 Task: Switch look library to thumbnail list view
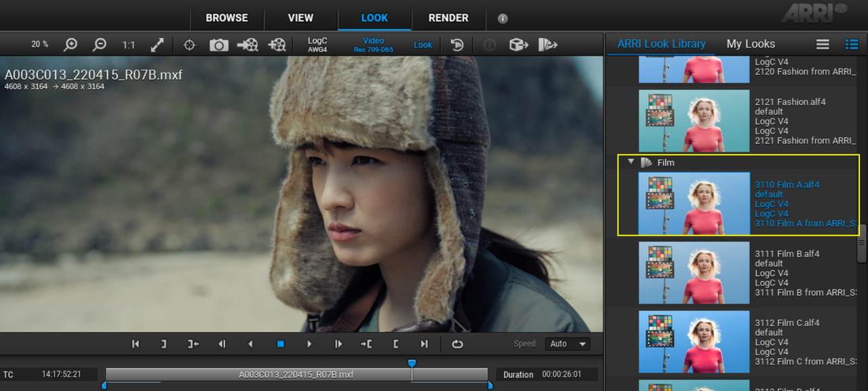point(852,44)
